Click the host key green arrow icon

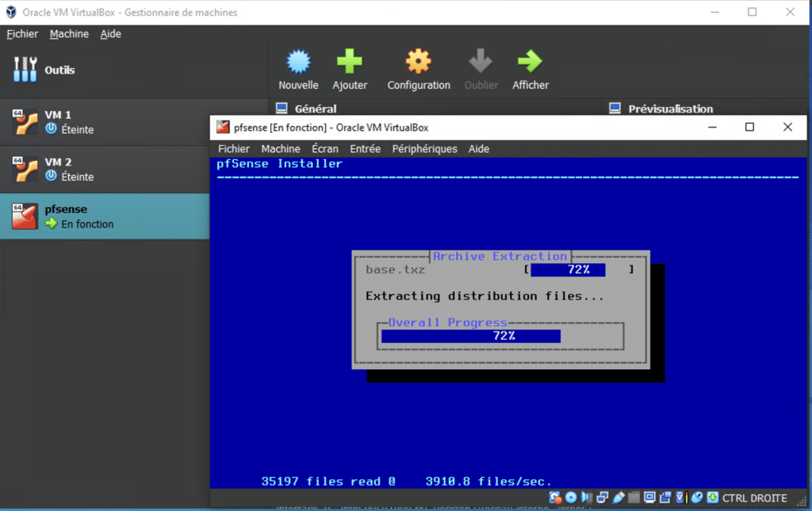click(x=713, y=498)
